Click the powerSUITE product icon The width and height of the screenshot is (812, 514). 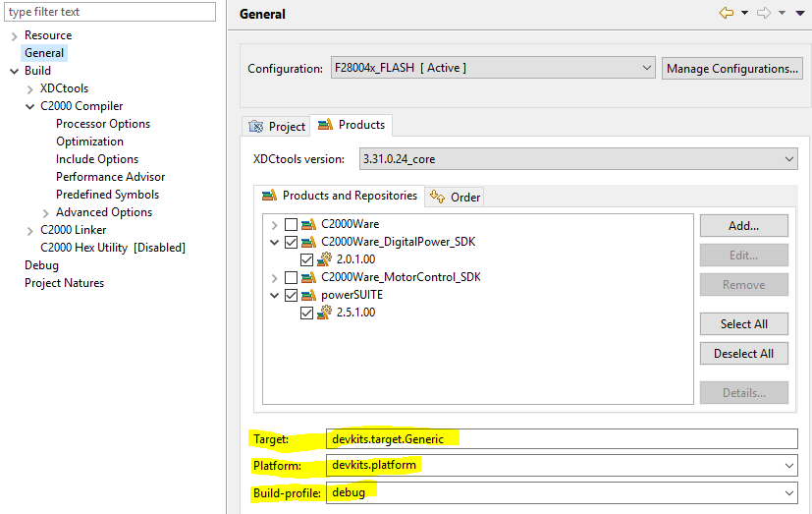(308, 295)
